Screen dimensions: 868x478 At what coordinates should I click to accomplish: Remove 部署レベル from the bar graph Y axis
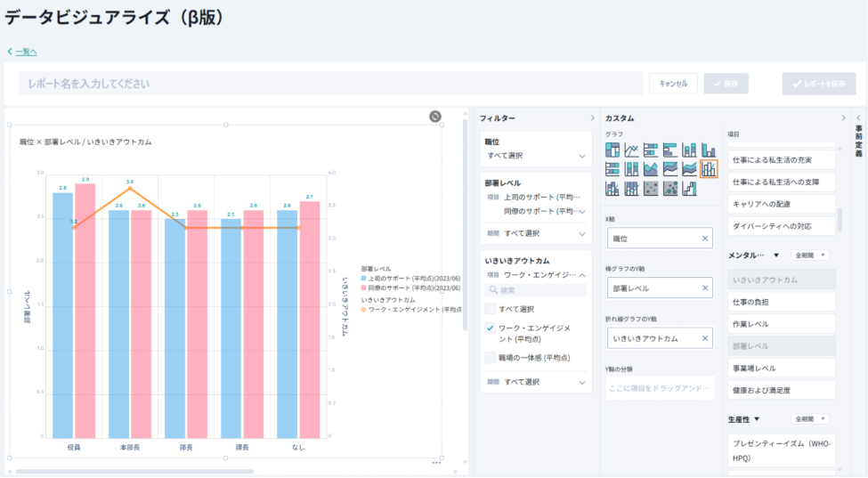[x=705, y=288]
